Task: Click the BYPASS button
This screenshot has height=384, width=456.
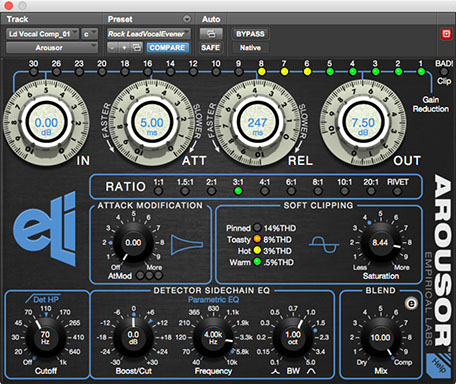Action: pyautogui.click(x=250, y=34)
